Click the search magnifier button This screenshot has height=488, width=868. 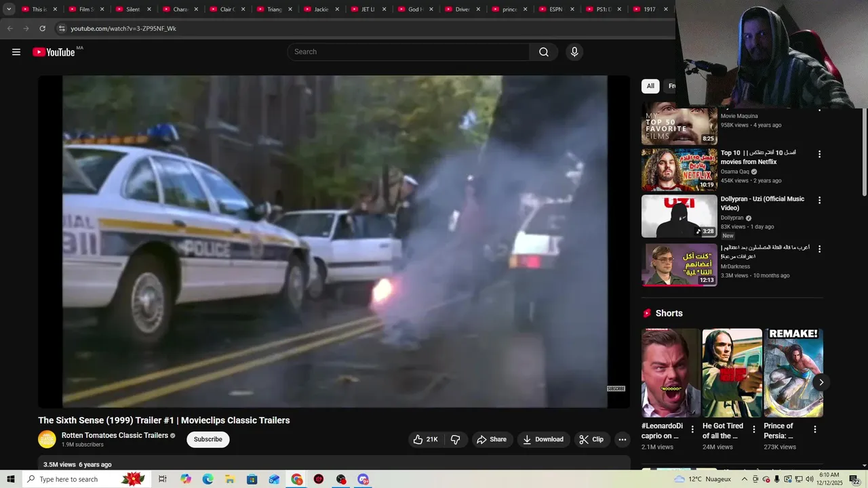(544, 52)
